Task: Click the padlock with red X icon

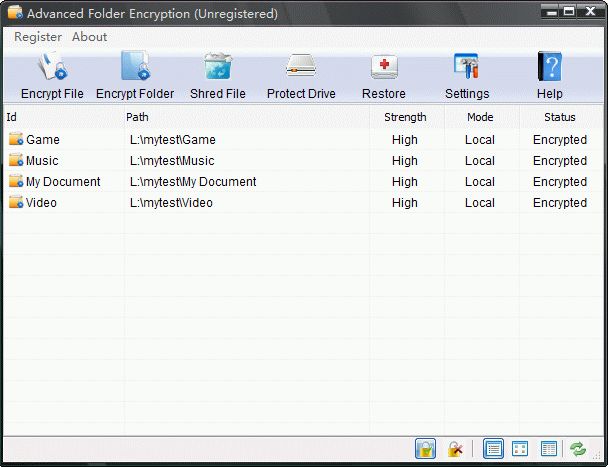Action: pyautogui.click(x=456, y=449)
